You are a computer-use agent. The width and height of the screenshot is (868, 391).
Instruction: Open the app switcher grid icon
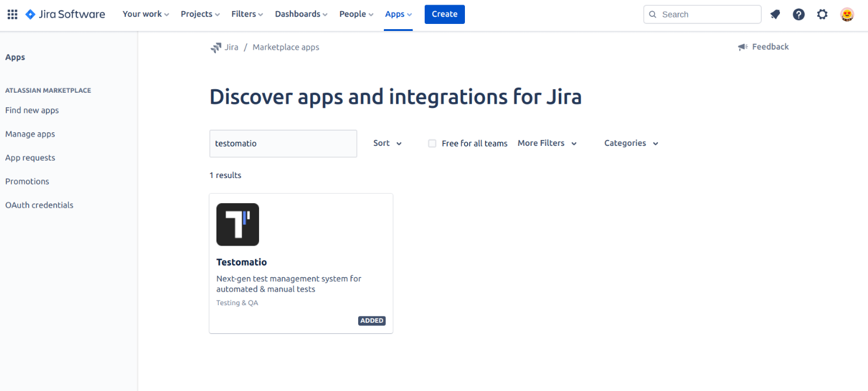click(12, 14)
